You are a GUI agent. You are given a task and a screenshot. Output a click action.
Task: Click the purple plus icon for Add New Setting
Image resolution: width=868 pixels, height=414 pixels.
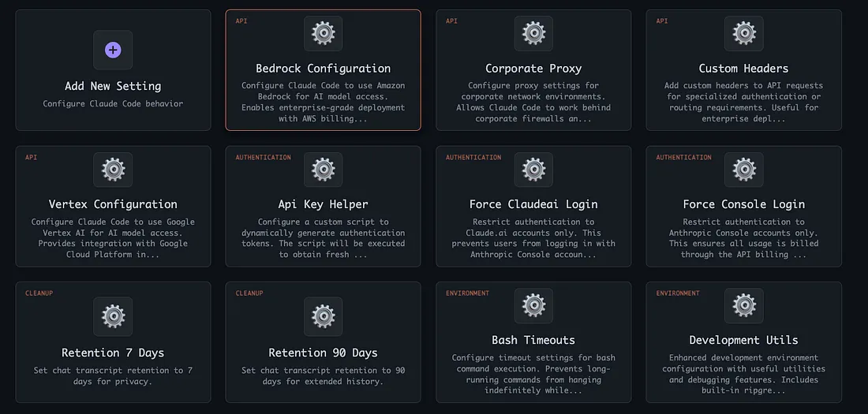click(113, 50)
